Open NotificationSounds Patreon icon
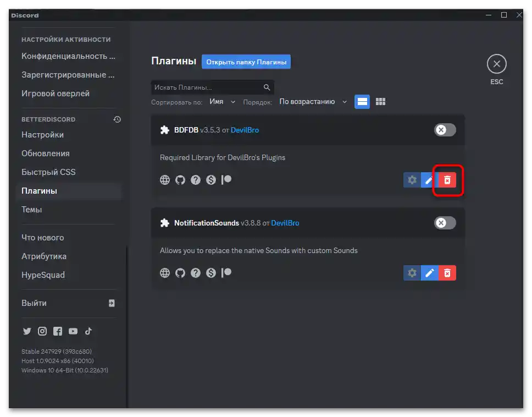Image resolution: width=532 pixels, height=417 pixels. point(226,273)
